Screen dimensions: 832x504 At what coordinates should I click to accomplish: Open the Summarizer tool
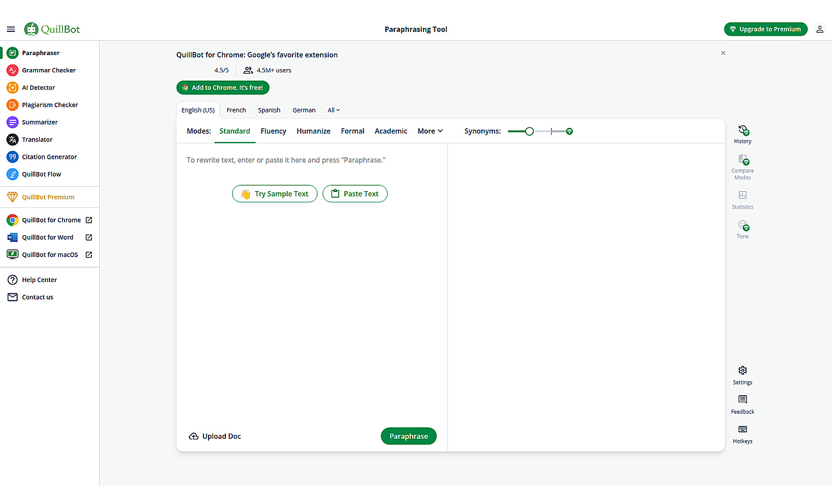tap(49, 122)
